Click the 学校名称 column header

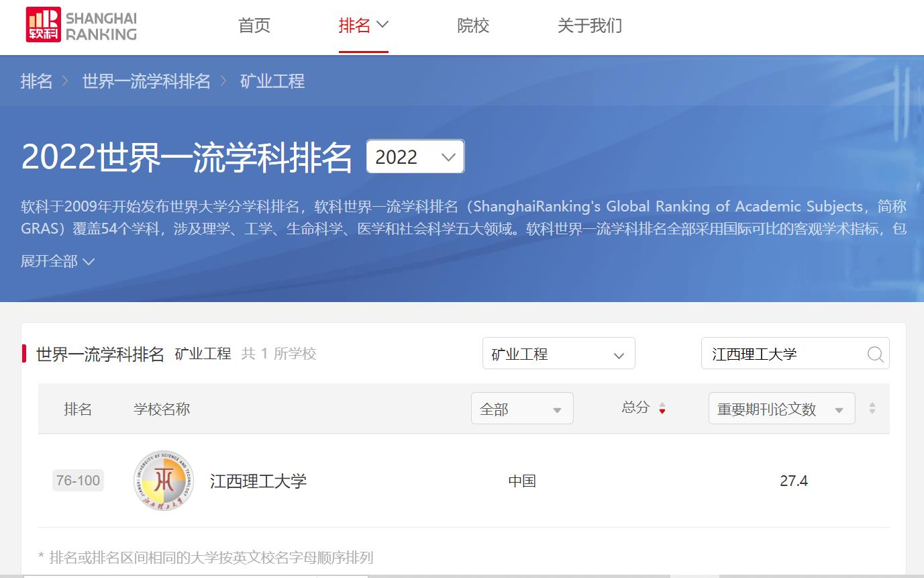pyautogui.click(x=162, y=409)
